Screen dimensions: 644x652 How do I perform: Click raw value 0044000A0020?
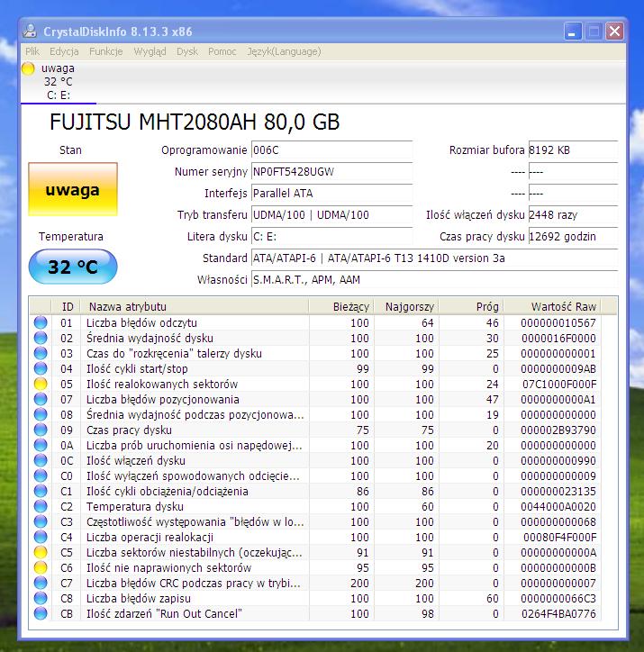click(x=558, y=507)
